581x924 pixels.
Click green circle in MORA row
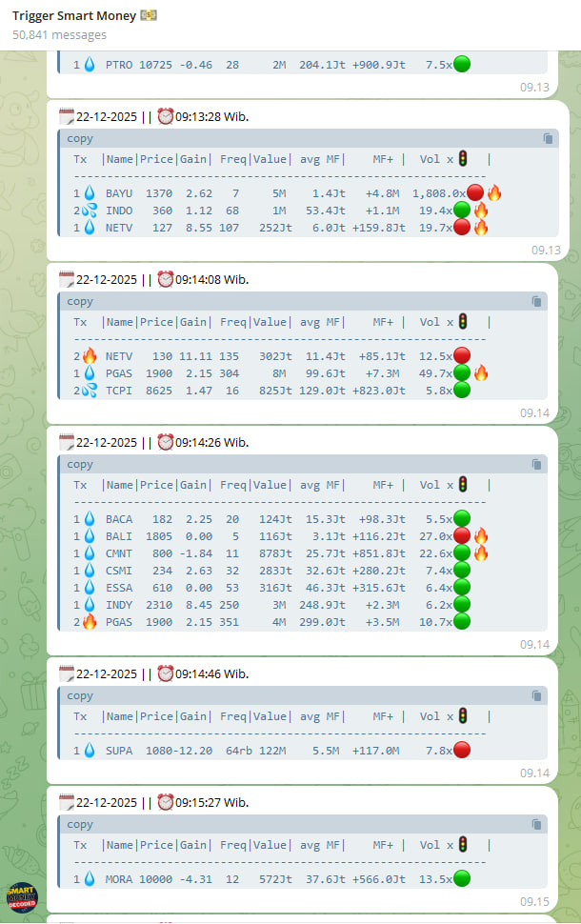click(x=462, y=878)
